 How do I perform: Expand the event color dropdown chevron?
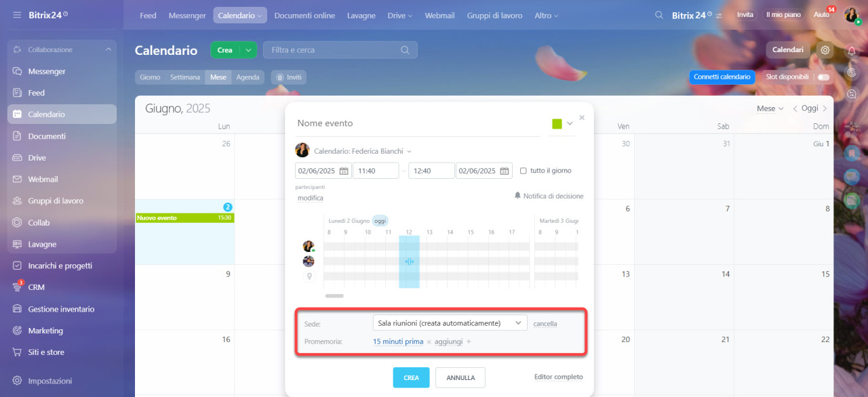pyautogui.click(x=570, y=123)
